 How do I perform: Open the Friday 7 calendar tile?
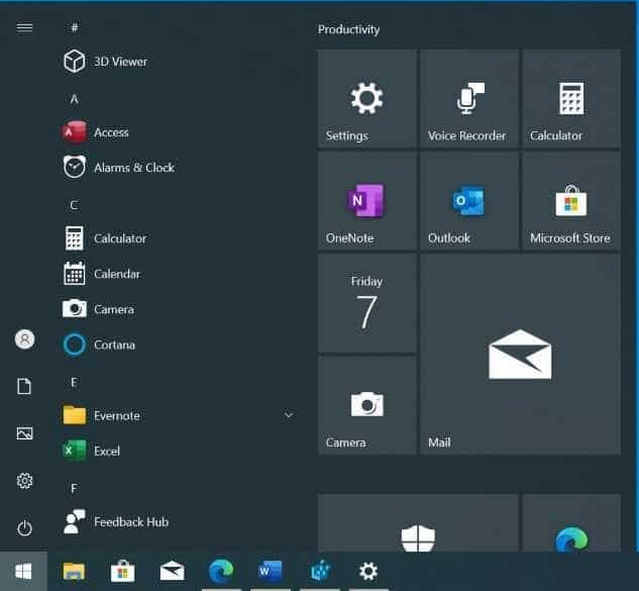pos(367,303)
